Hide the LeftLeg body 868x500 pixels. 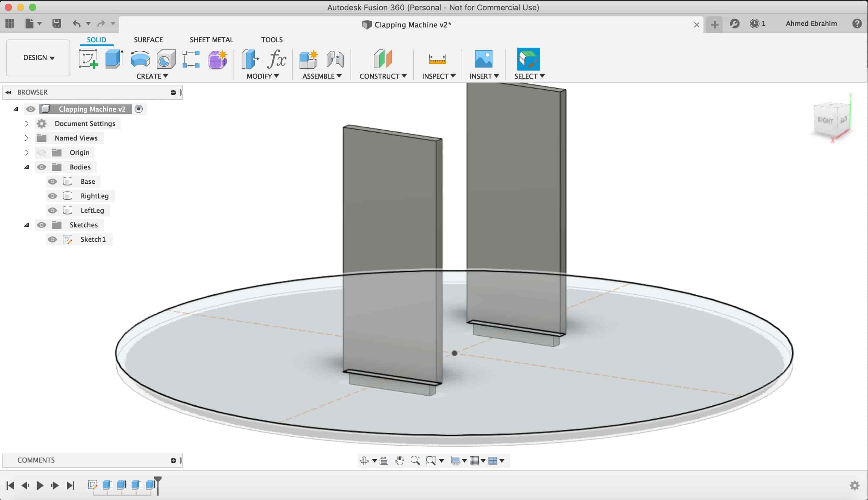[x=52, y=210]
